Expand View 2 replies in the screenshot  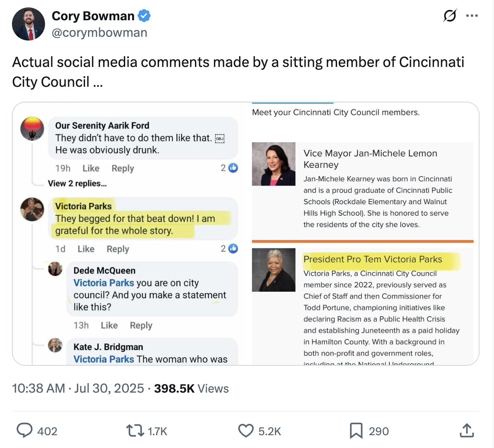click(77, 183)
